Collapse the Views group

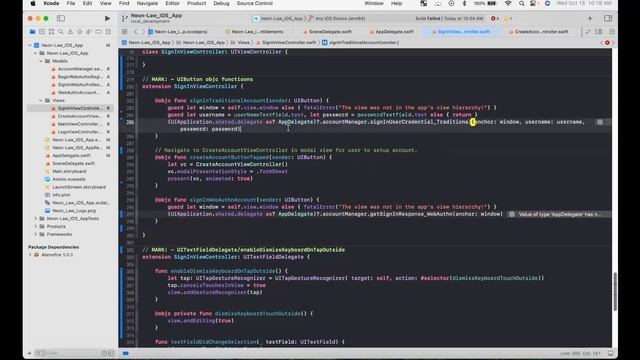41,100
